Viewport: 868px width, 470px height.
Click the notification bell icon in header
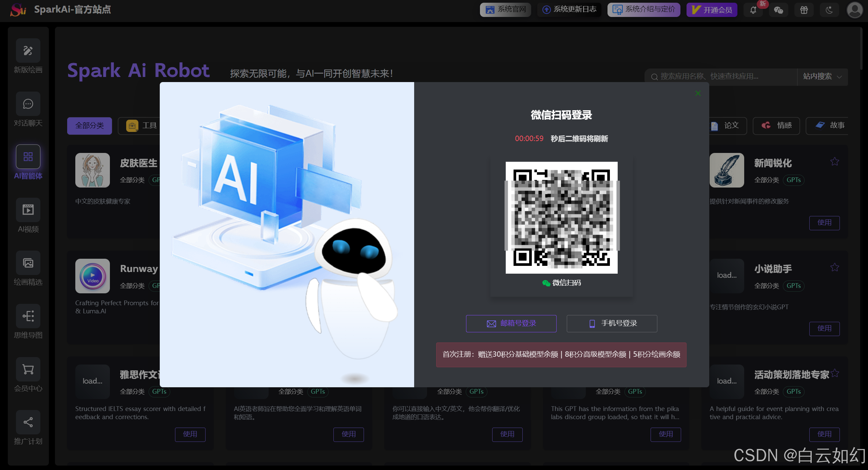[x=753, y=10]
